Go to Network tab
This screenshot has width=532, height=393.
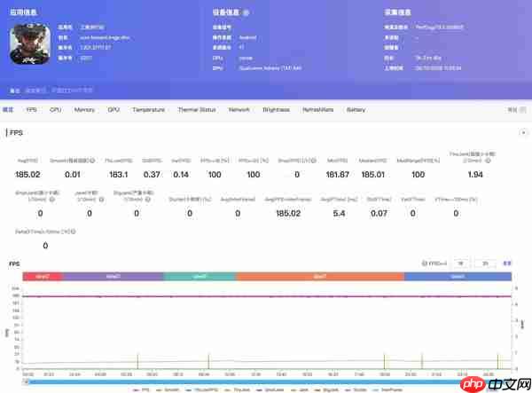(239, 110)
